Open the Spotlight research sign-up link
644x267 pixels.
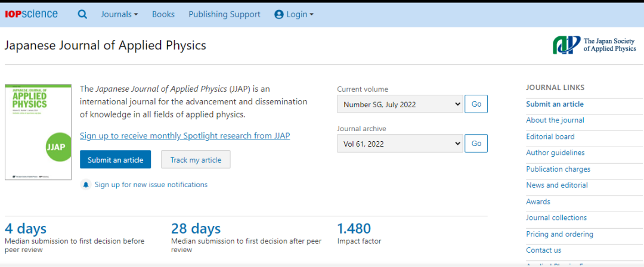(185, 136)
